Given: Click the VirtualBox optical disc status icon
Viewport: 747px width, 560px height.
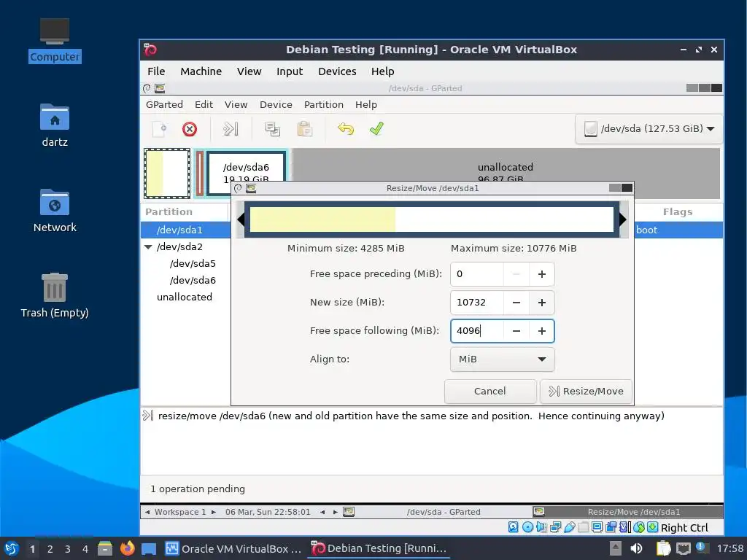Looking at the screenshot, I should coord(527,527).
